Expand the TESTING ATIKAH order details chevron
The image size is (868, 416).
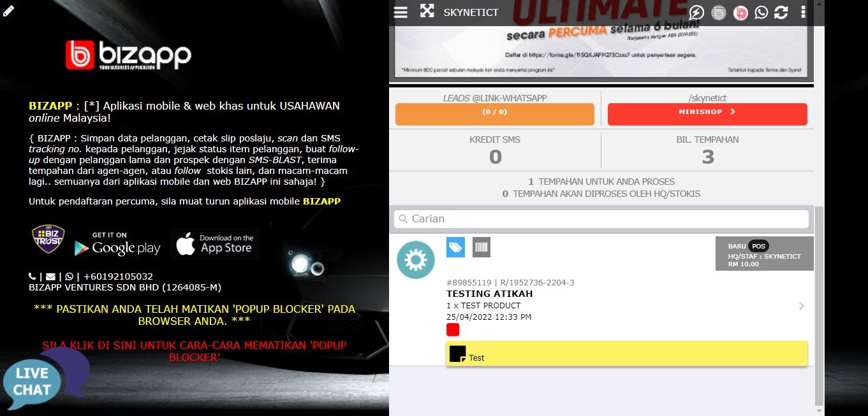coord(802,306)
